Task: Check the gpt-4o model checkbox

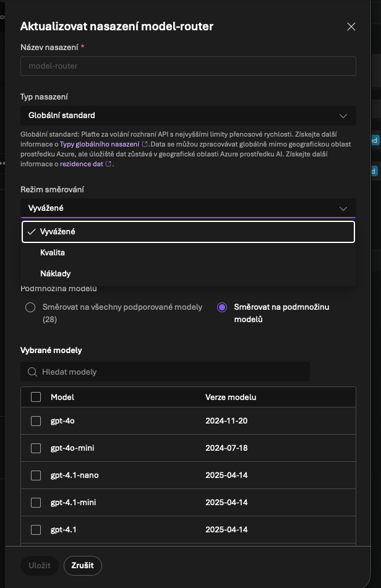Action: point(36,420)
